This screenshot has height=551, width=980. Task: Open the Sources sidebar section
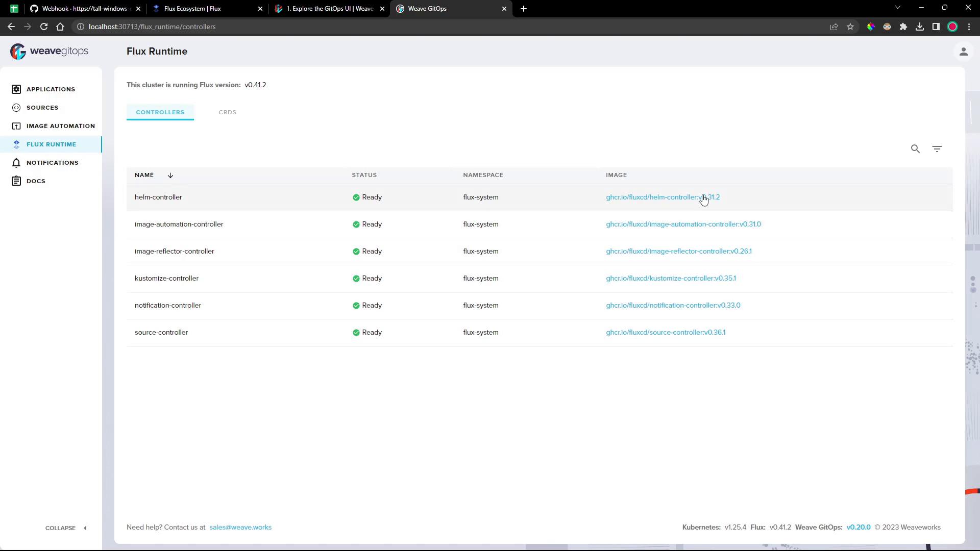pos(42,108)
